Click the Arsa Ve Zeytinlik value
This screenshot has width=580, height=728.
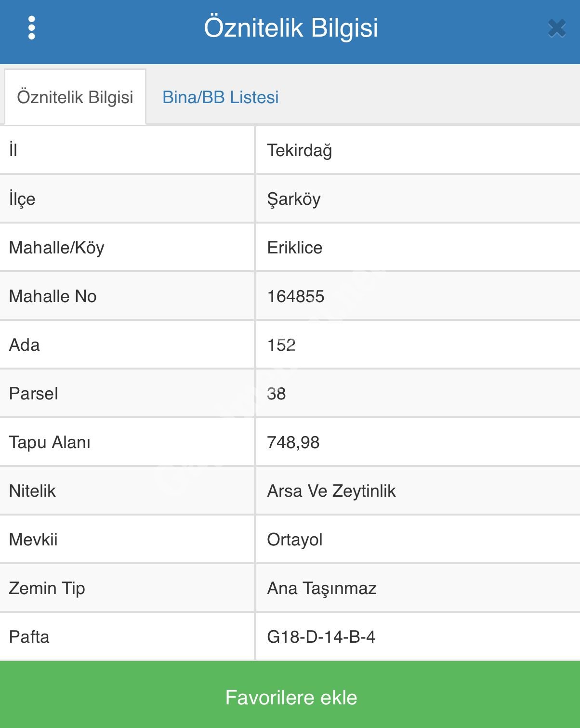pos(331,491)
